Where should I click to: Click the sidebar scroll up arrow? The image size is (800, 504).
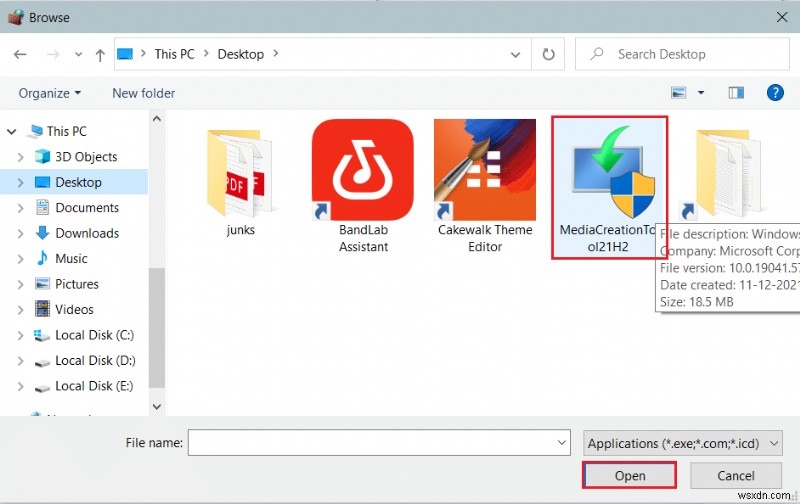(157, 119)
